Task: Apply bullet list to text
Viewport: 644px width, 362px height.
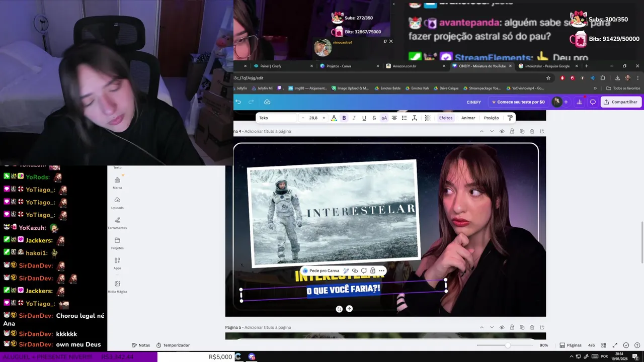Action: pyautogui.click(x=405, y=118)
